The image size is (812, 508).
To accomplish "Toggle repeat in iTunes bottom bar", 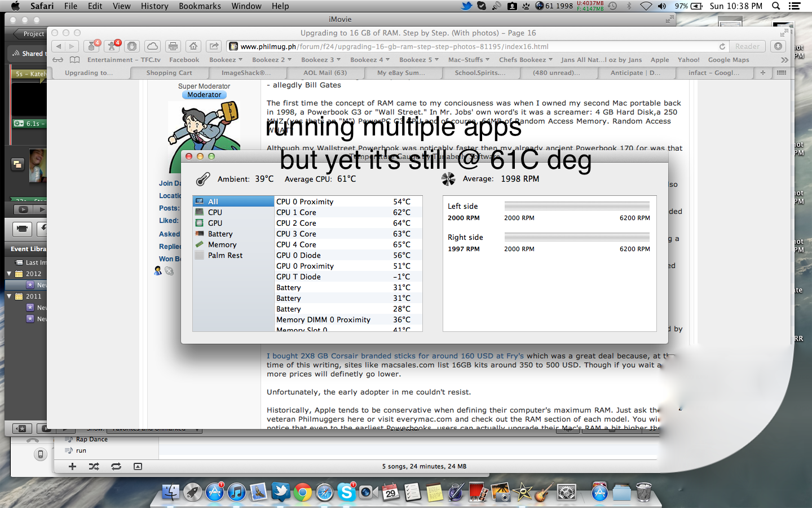I will (116, 466).
